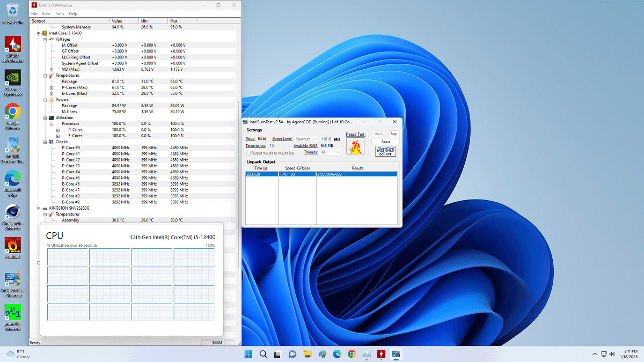Open the Stress Level dropdown
The width and height of the screenshot is (644, 362).
305,139
